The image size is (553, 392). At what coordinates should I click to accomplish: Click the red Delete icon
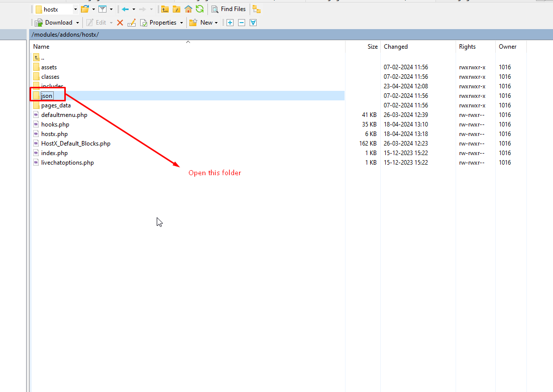click(x=120, y=23)
